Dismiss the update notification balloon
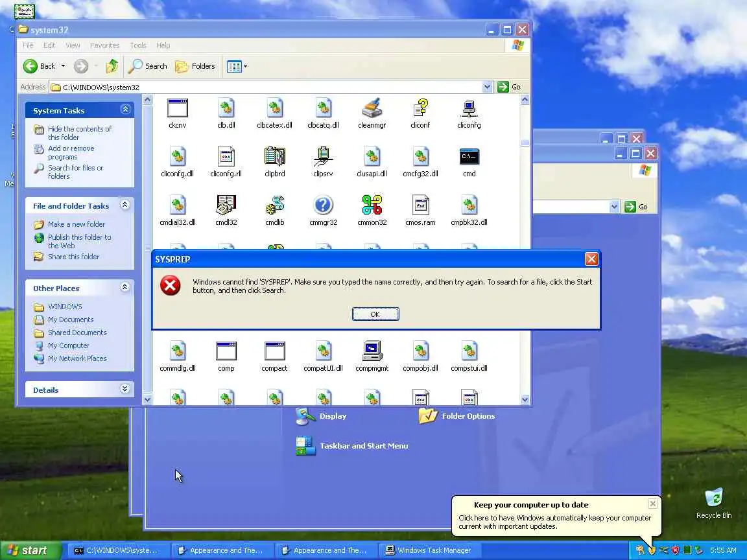 652,504
